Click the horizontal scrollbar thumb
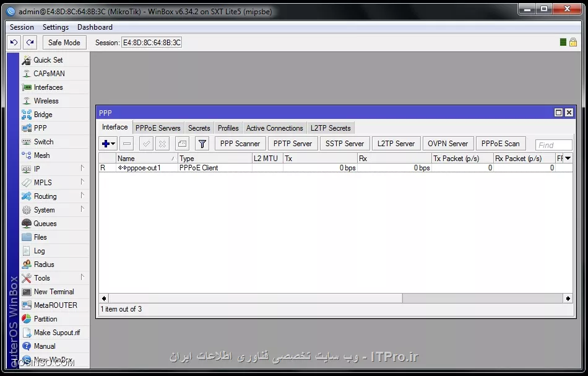588x376 pixels. tap(256, 299)
